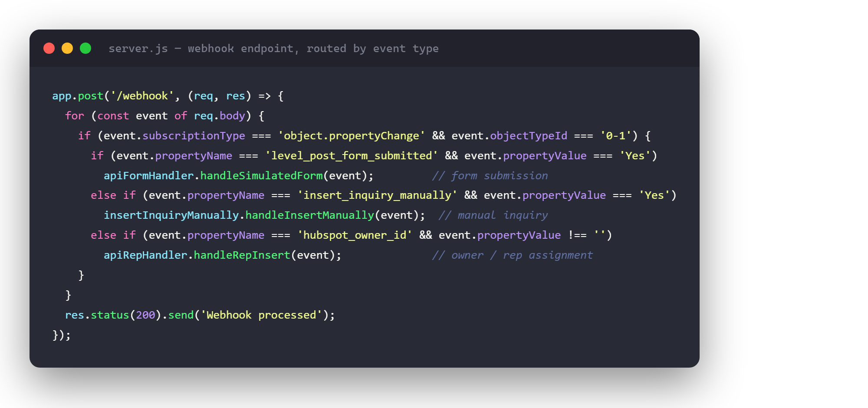868x408 pixels.
Task: Click 'apiFormHandler' identifier
Action: (x=148, y=176)
